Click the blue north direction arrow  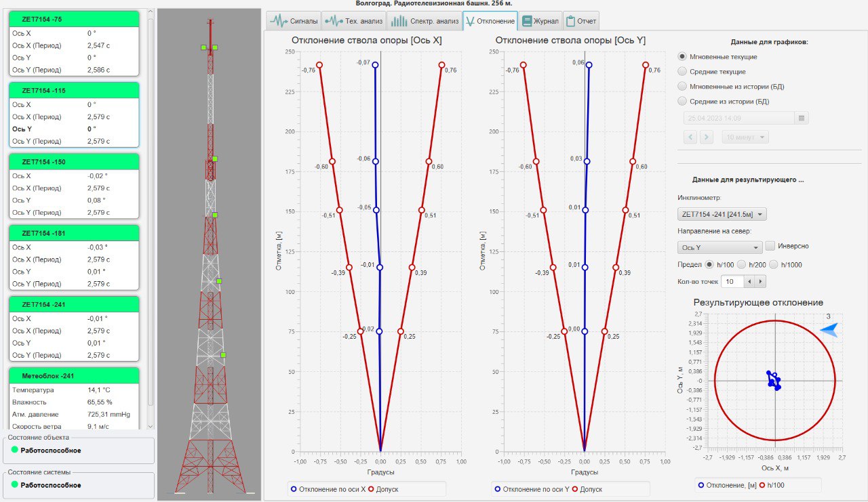[829, 330]
